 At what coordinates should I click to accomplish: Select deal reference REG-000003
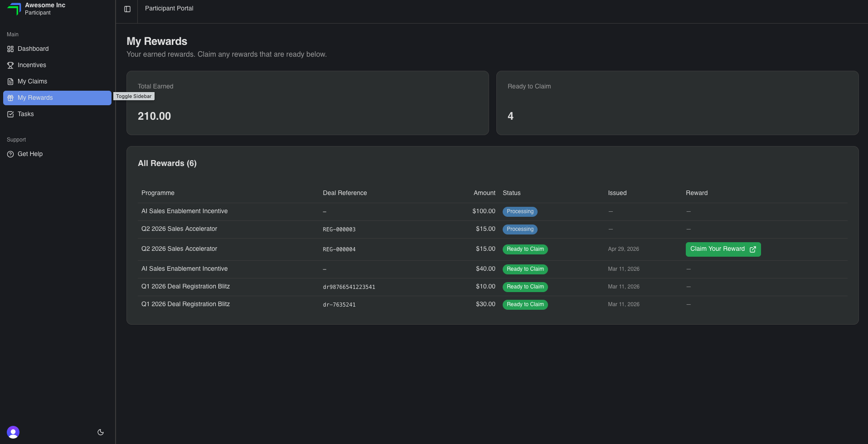click(339, 229)
